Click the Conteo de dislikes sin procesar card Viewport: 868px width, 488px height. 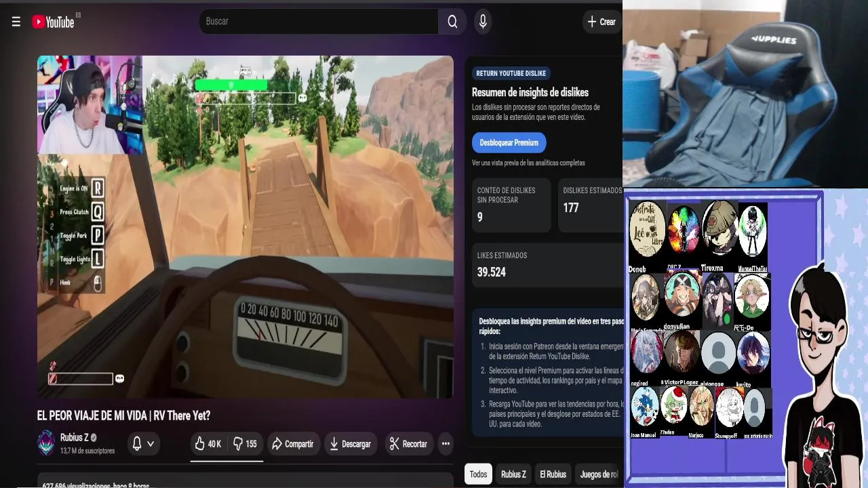point(511,205)
